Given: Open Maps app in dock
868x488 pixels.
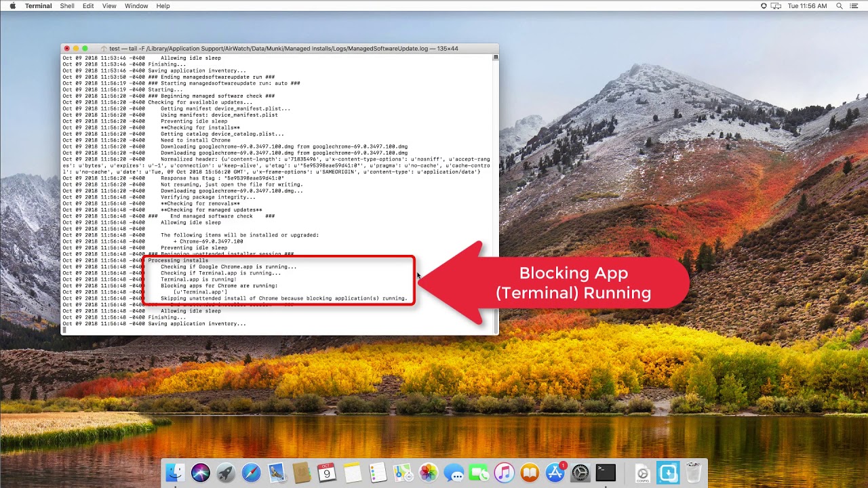Looking at the screenshot, I should tap(403, 472).
